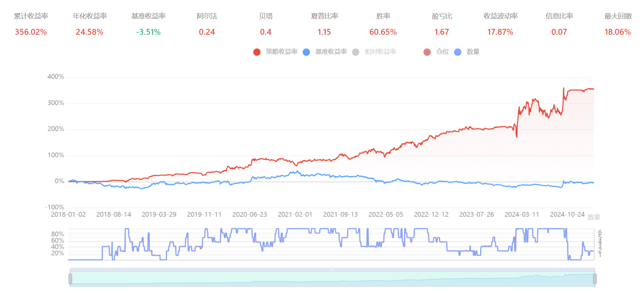Click the 最大回撤 metric heading
The image size is (644, 293).
pos(618,16)
